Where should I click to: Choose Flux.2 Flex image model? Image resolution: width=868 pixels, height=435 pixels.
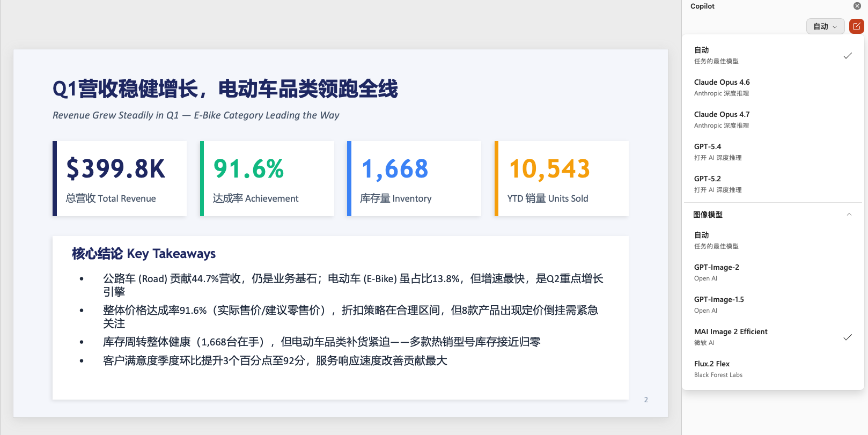point(773,369)
